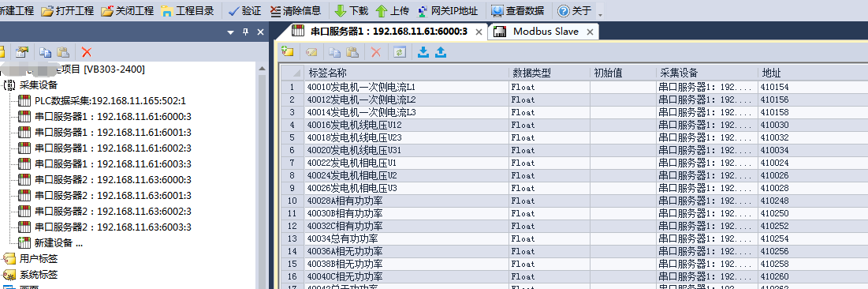This screenshot has height=289, width=868.
Task: Click the 初始值 column header
Action: [x=624, y=73]
